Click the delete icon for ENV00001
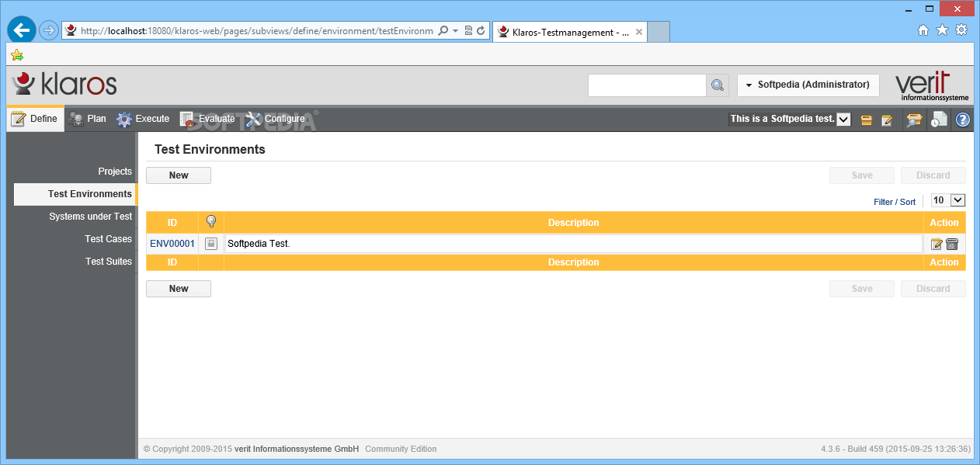980x465 pixels. 952,244
